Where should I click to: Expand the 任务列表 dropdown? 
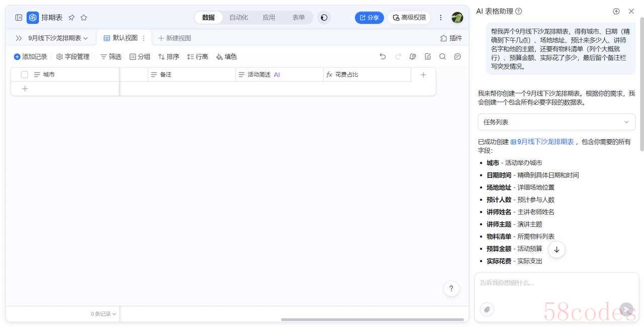(556, 122)
